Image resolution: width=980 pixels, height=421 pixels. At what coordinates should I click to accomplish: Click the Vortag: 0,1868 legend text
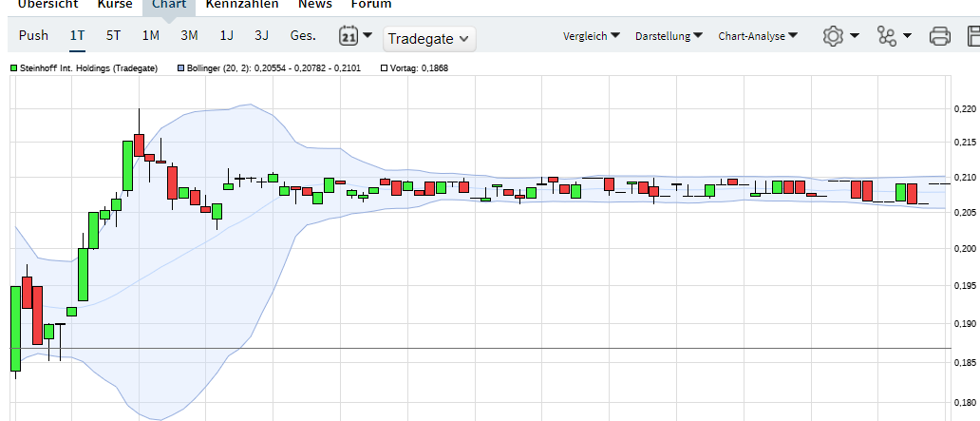click(x=419, y=68)
